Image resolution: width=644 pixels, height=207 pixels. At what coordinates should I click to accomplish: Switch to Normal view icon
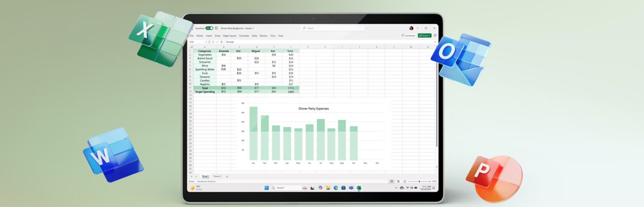click(x=392, y=181)
